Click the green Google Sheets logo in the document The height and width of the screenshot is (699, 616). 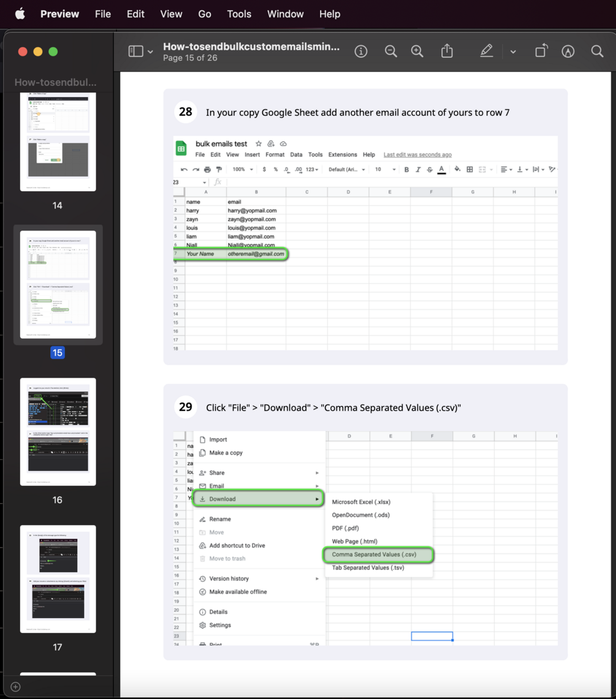pyautogui.click(x=181, y=148)
